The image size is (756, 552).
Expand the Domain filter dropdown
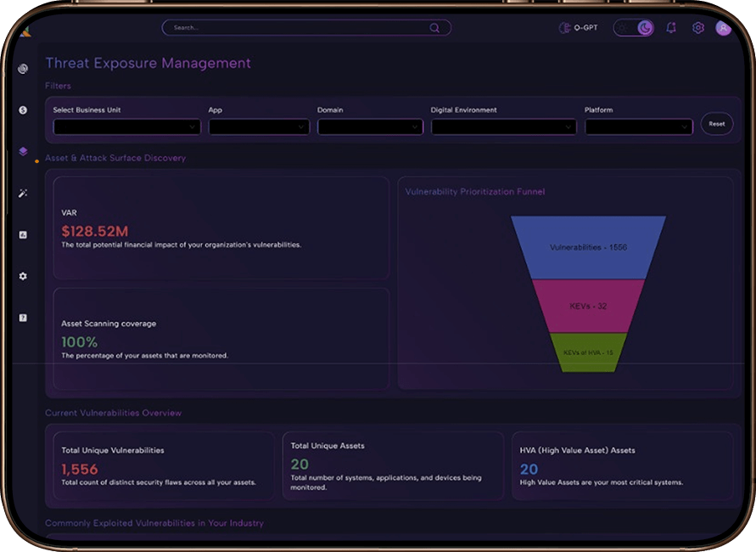(x=370, y=127)
